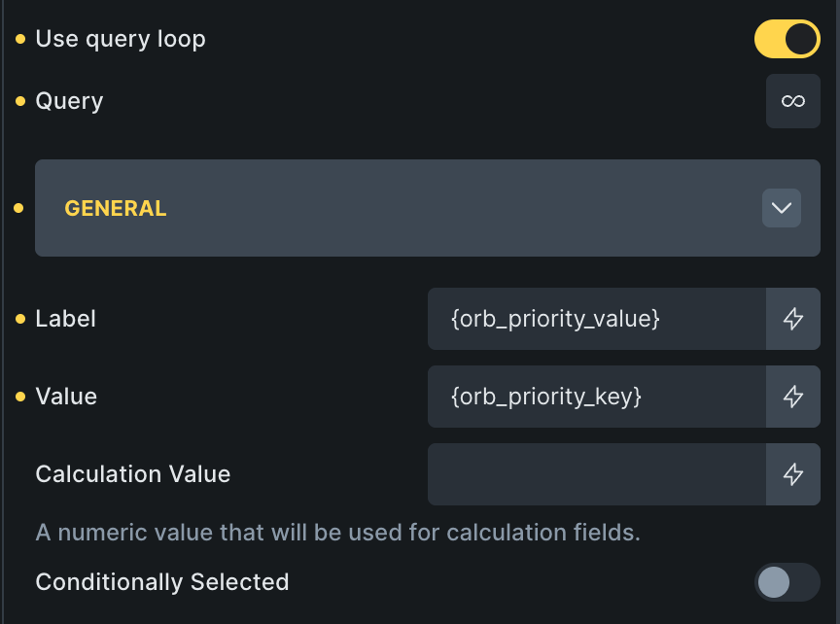Click the yellow dot beside the Label field
Screen dimensions: 840x624
point(20,319)
